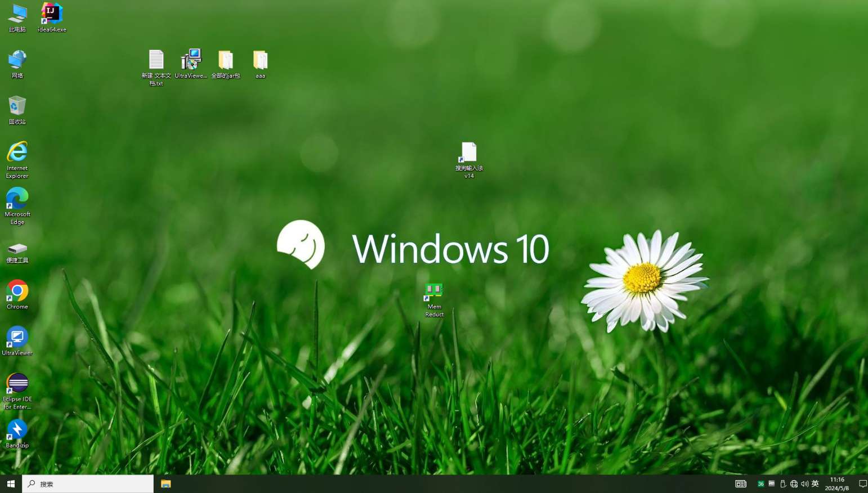Select the Mem Reduct shortcut

point(434,299)
